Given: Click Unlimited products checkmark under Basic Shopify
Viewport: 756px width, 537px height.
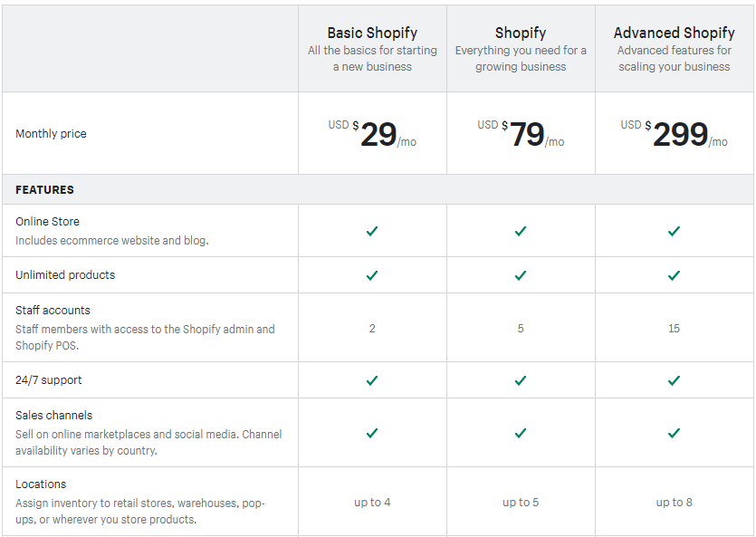Looking at the screenshot, I should tap(372, 275).
